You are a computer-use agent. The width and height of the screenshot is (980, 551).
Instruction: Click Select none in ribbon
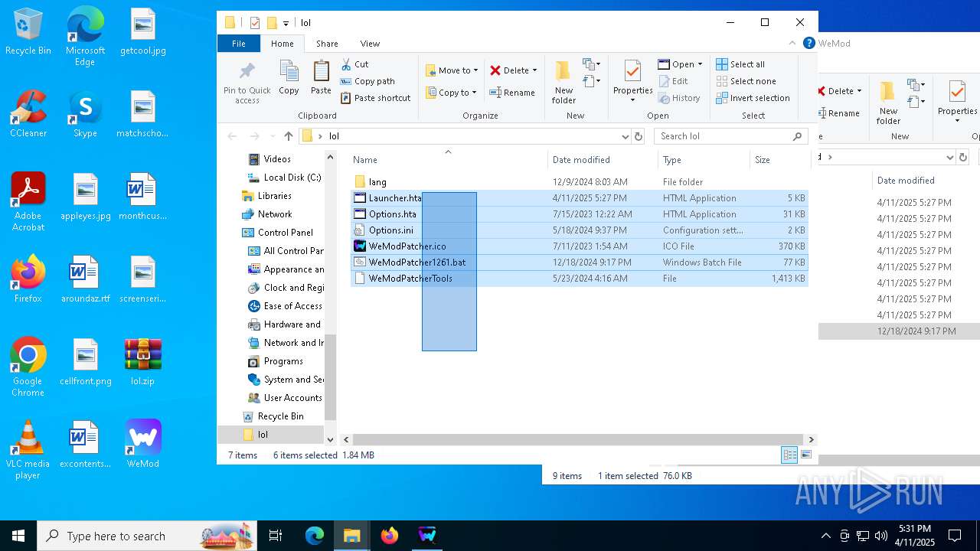pos(746,81)
